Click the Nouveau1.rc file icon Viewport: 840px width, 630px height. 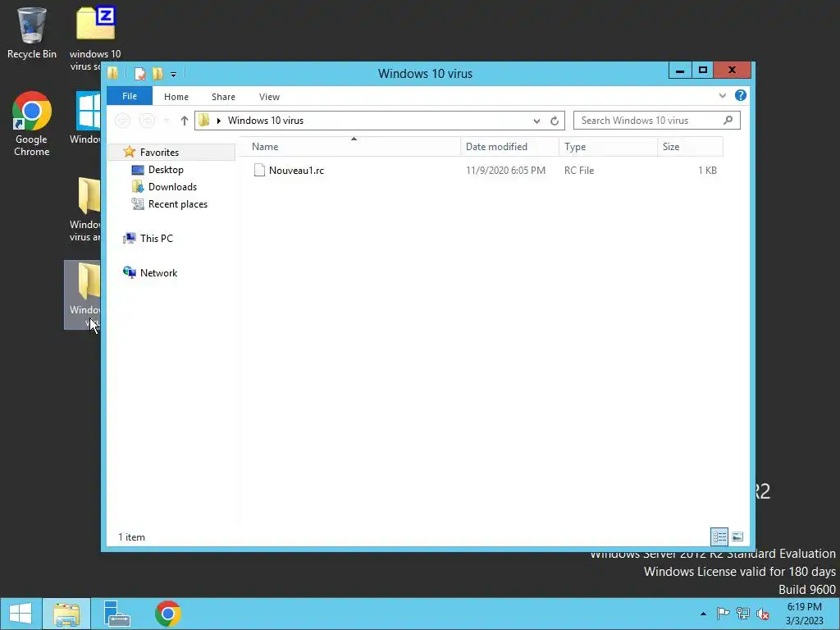click(259, 171)
